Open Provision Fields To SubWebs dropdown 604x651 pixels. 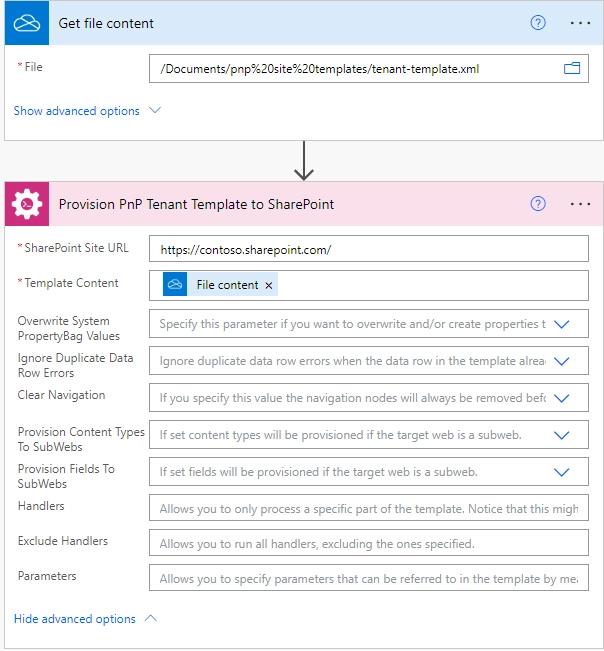562,472
